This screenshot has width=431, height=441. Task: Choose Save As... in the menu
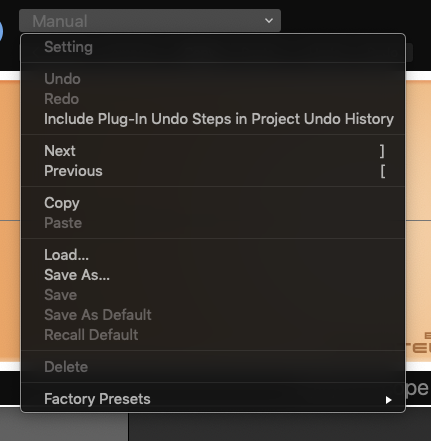(x=213, y=275)
